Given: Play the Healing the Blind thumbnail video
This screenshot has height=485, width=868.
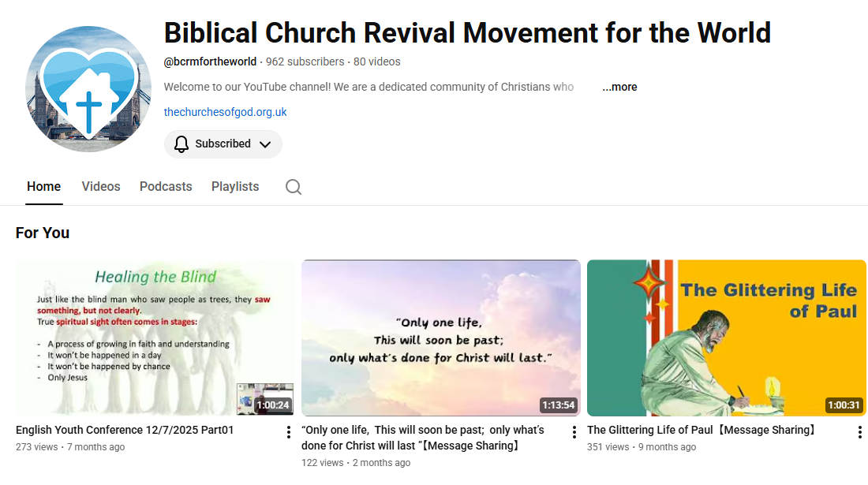Looking at the screenshot, I should [155, 338].
